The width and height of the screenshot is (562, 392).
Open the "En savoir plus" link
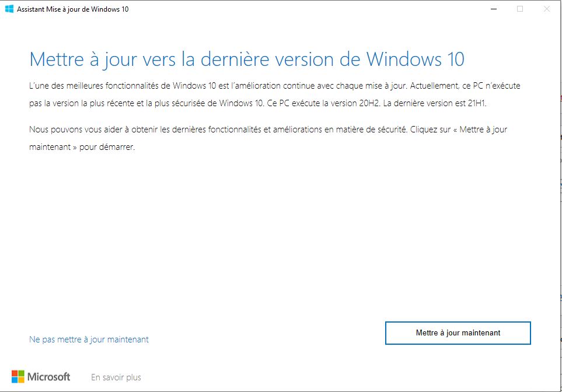(116, 377)
